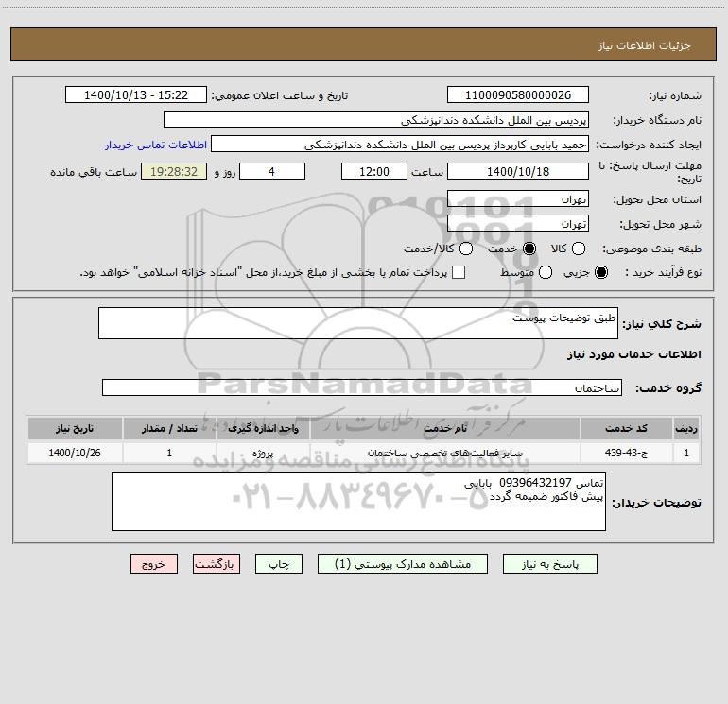Click the پروژه unit cell
This screenshot has height=704, width=728.
point(263,453)
